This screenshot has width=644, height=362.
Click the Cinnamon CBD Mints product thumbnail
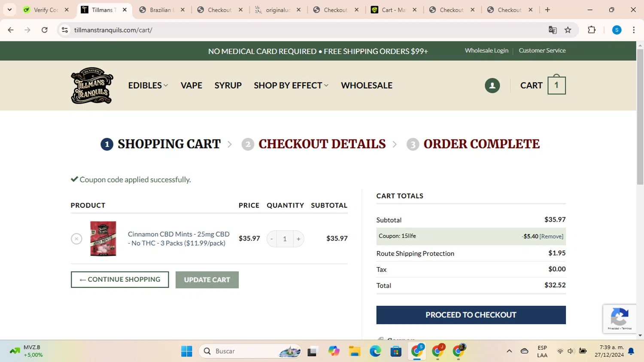point(103,239)
